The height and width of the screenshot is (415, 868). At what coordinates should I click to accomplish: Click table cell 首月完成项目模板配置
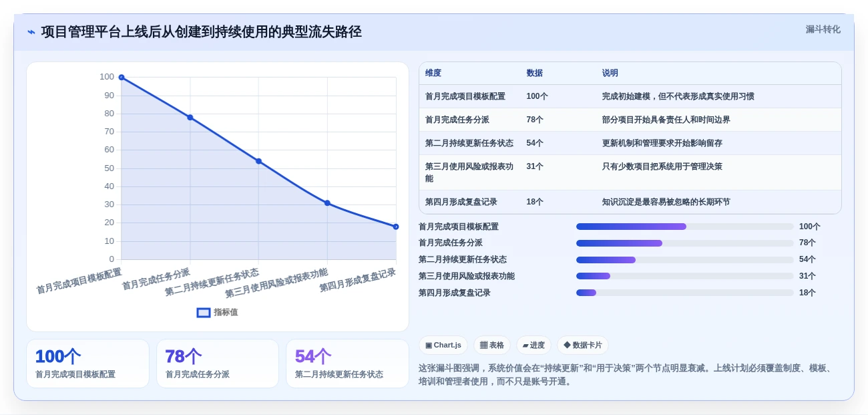pos(465,96)
